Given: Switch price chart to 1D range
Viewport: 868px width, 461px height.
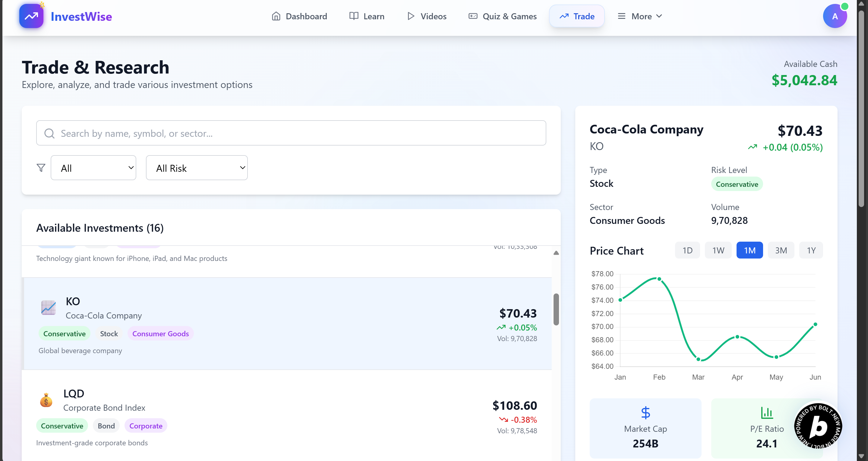Looking at the screenshot, I should 687,250.
